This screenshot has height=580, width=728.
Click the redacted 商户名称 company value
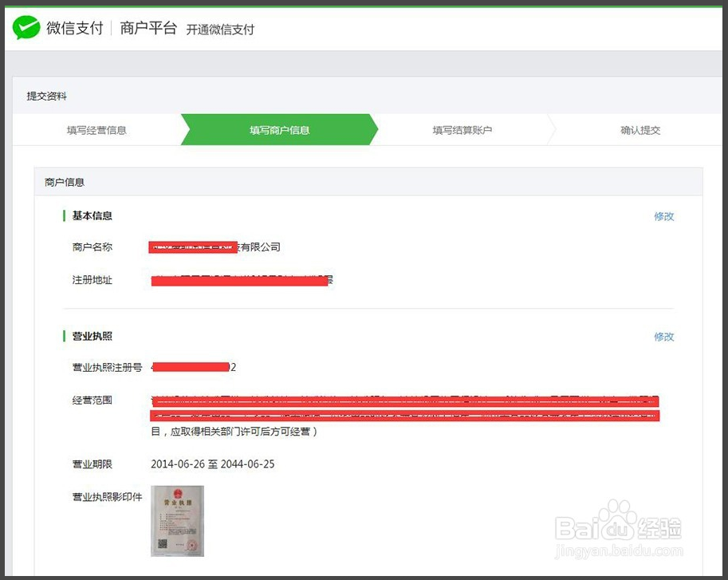coord(215,247)
